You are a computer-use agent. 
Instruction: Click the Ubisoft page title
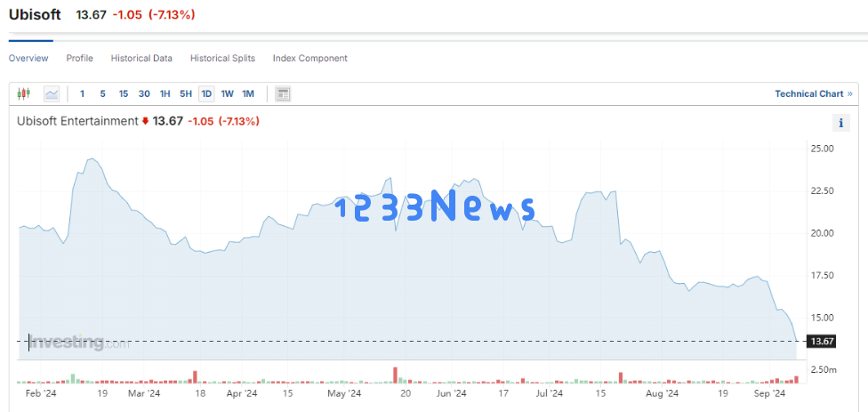[35, 15]
